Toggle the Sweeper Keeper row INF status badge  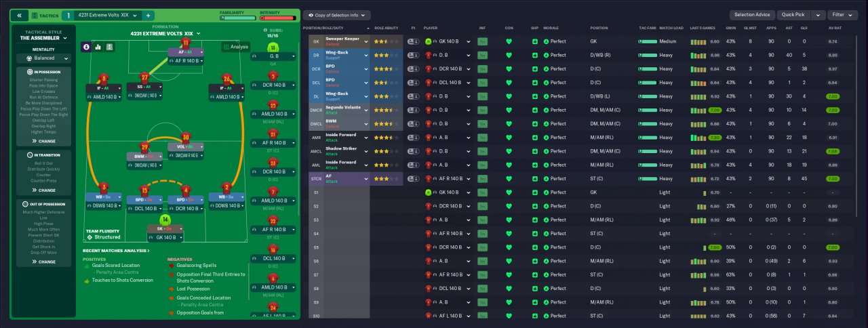[482, 41]
